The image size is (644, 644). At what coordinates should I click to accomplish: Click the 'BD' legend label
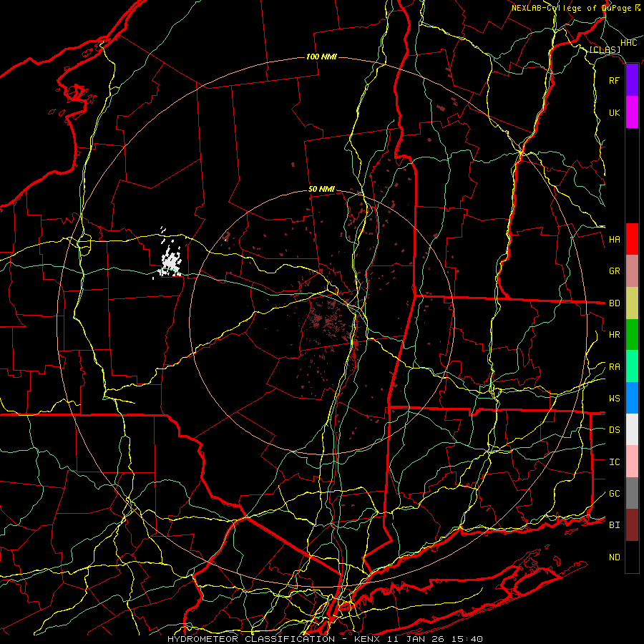tap(615, 303)
